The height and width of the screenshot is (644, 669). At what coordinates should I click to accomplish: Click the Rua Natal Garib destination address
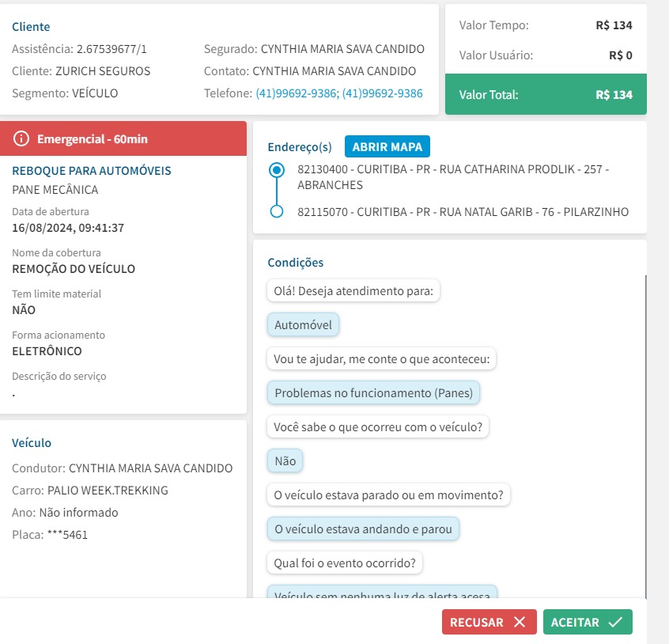(x=463, y=212)
